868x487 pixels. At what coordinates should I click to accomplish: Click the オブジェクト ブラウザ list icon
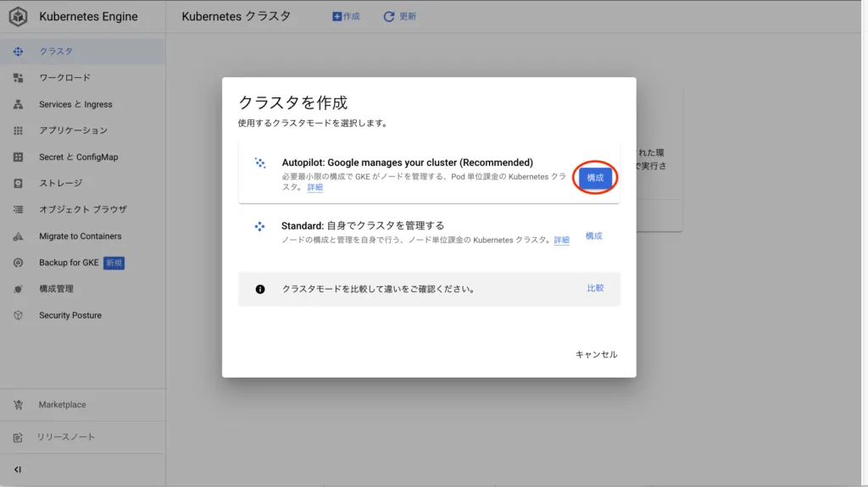[x=19, y=210]
